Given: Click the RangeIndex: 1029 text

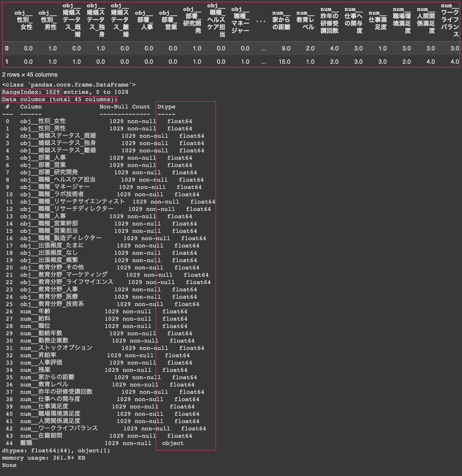Looking at the screenshot, I should 31,92.
